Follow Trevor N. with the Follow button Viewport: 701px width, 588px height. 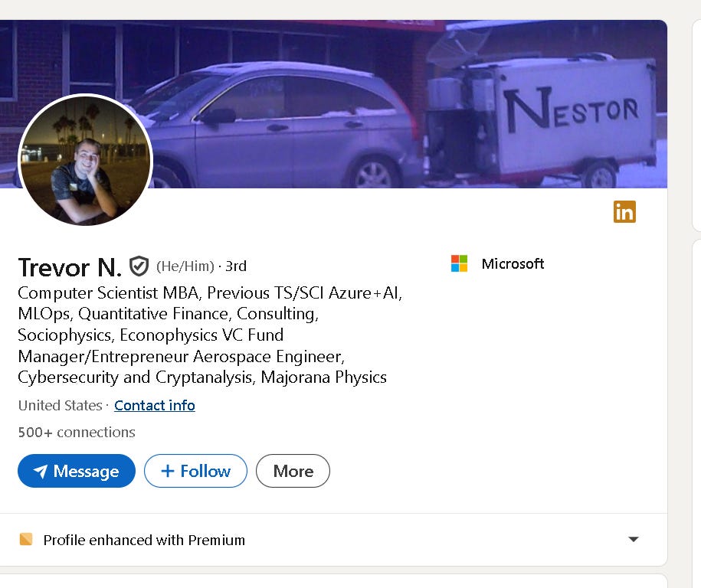point(195,471)
